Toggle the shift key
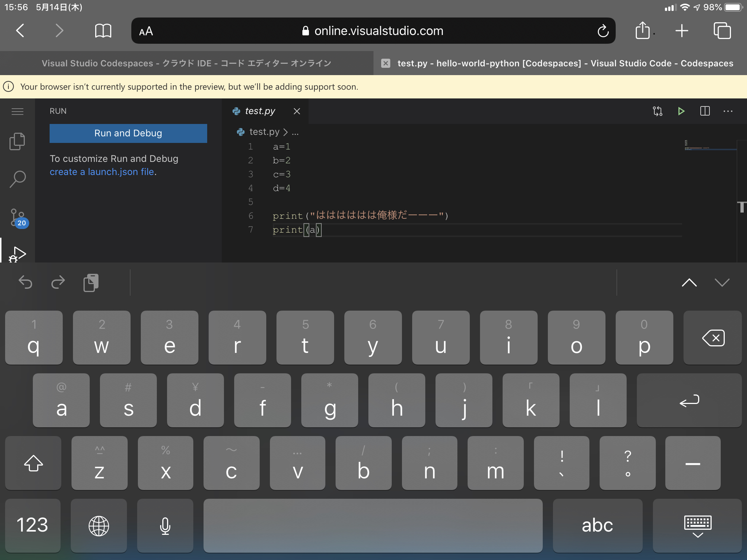This screenshot has width=747, height=560. (x=33, y=463)
